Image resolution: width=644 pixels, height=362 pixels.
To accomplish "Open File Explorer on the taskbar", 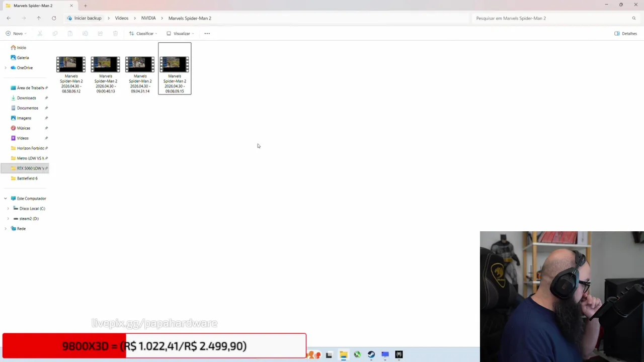I will pos(343,355).
